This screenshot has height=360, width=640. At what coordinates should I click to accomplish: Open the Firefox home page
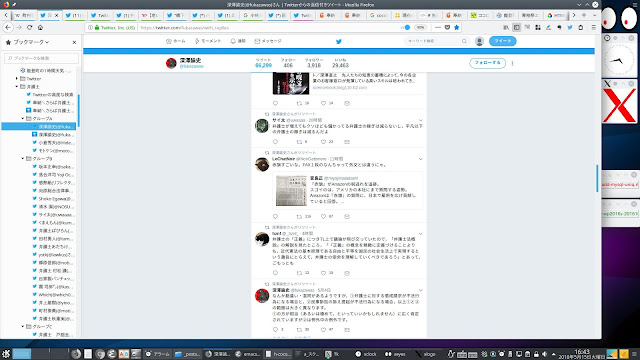(40, 27)
